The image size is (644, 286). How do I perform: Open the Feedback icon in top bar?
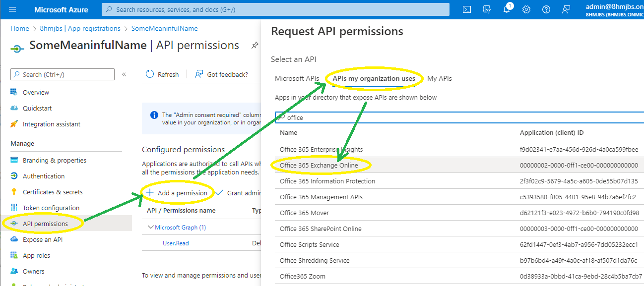click(566, 9)
